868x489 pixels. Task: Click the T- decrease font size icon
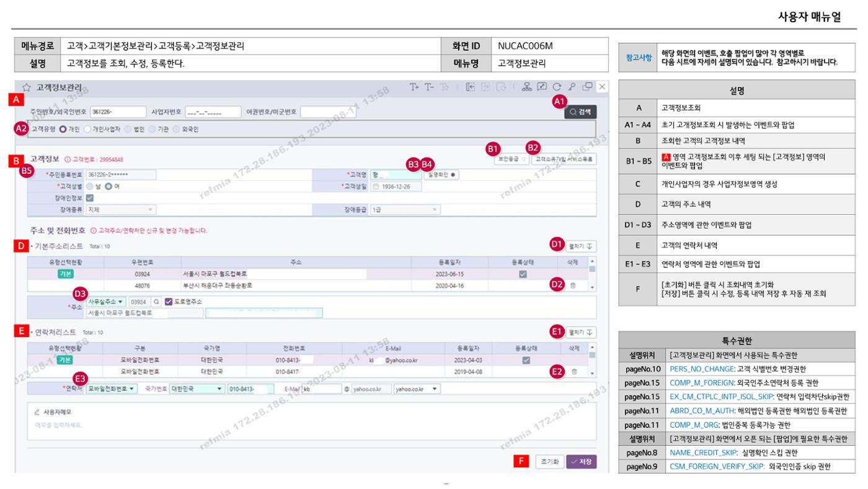[x=430, y=87]
